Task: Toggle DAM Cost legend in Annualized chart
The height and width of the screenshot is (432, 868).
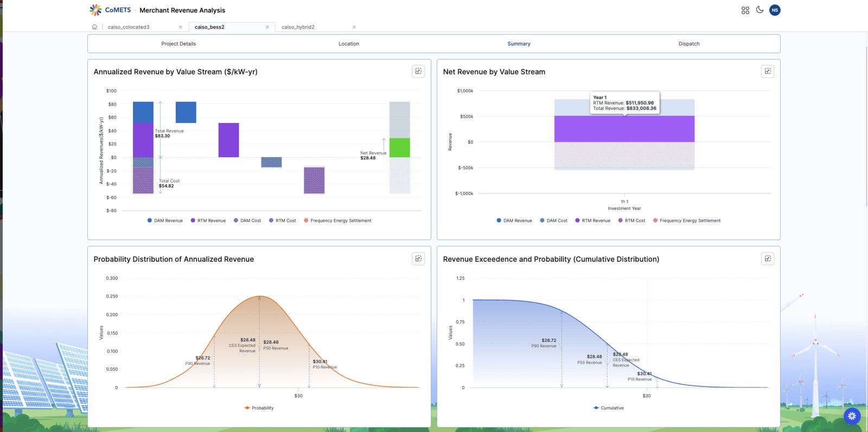Action: click(247, 221)
